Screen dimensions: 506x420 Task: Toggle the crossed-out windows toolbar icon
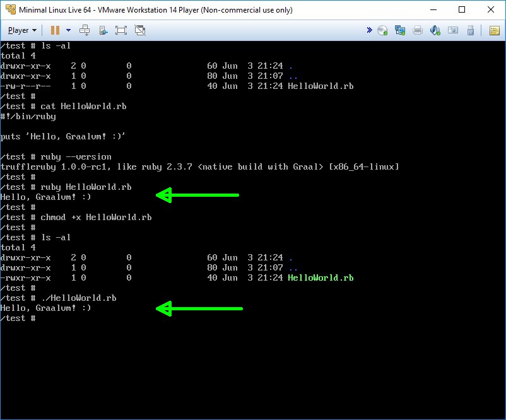(x=140, y=30)
